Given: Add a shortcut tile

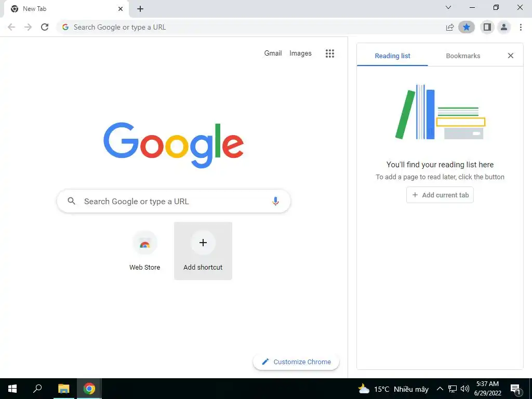Looking at the screenshot, I should tap(203, 251).
